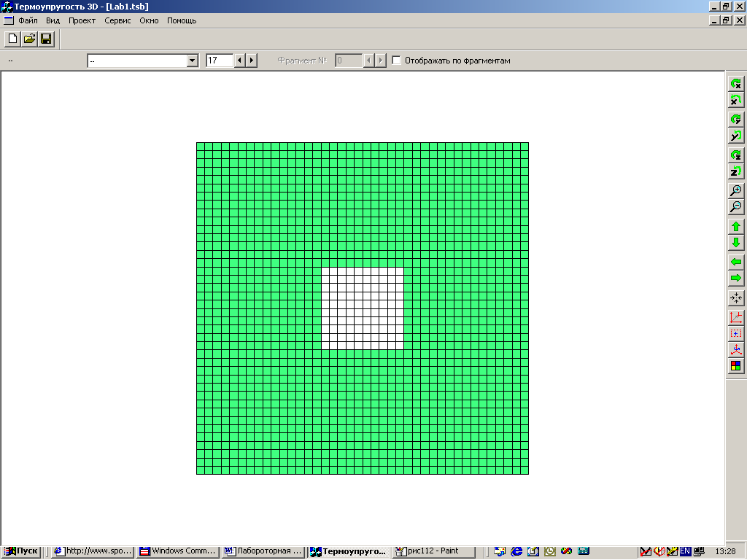The image size is (747, 560).
Task: Rotate clockwise around the Z axis
Action: pyautogui.click(x=736, y=155)
